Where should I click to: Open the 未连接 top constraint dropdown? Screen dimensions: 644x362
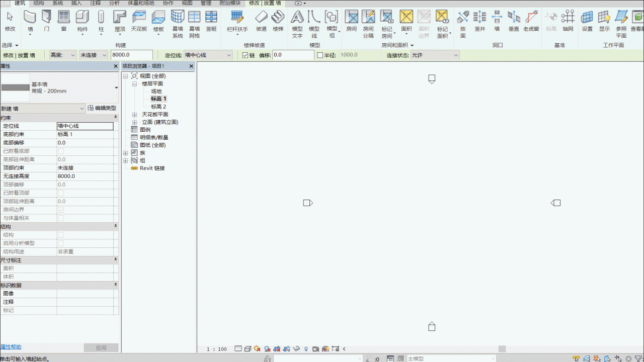tap(94, 55)
